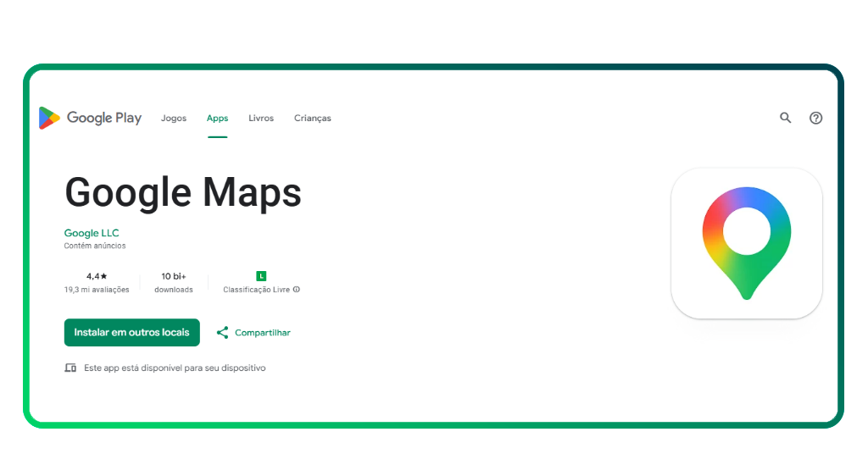Click the Google Maps pin app icon
This screenshot has width=868, height=454.
tap(746, 243)
